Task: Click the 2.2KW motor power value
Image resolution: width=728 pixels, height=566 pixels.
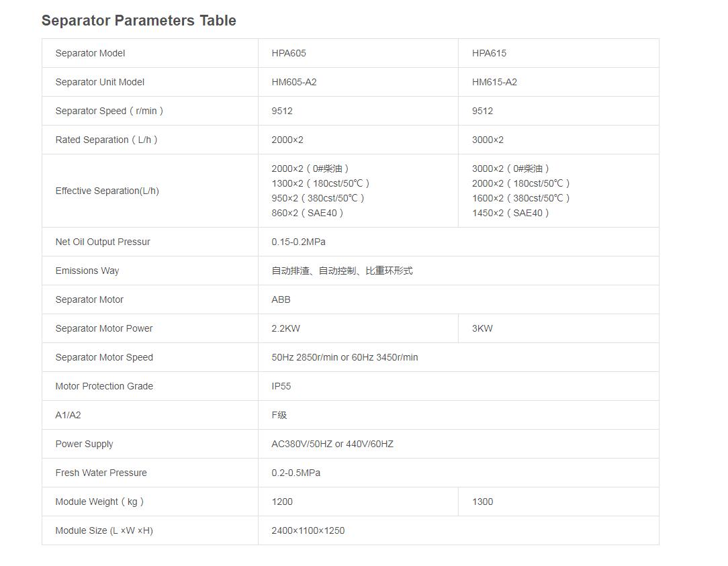Action: 286,328
